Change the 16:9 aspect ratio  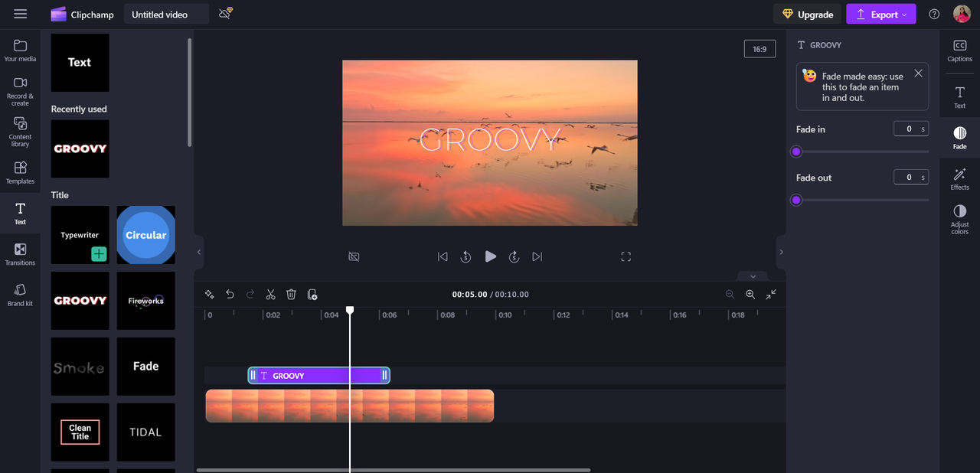tap(759, 49)
